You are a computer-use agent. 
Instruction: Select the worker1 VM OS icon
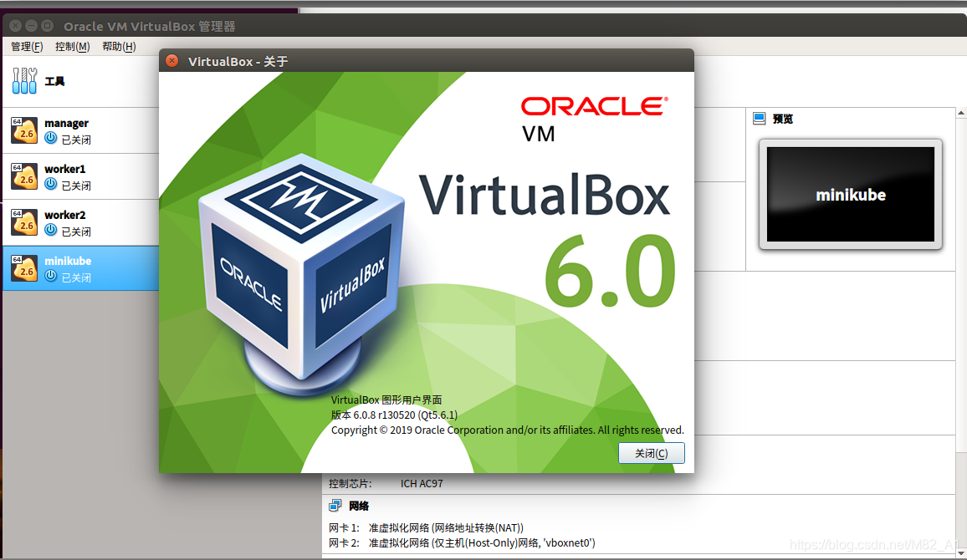coord(24,176)
